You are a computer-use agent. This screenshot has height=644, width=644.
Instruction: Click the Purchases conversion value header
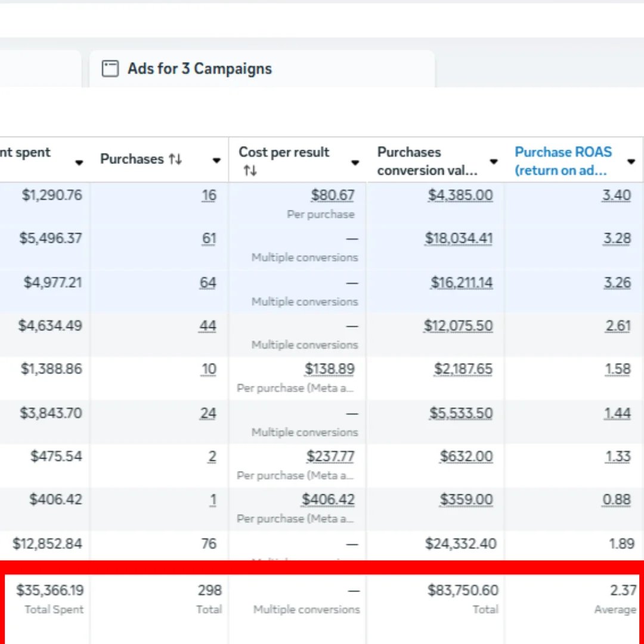427,160
